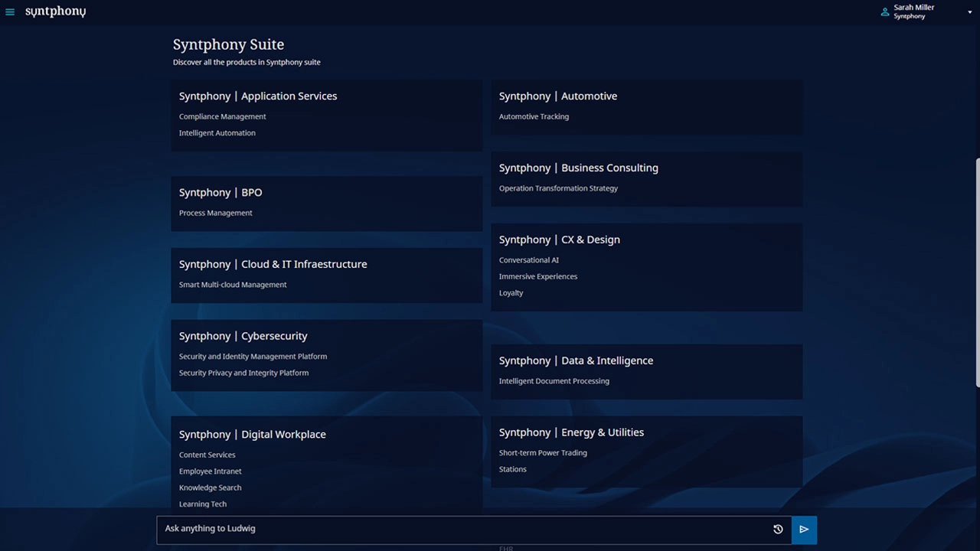Viewport: 980px width, 551px height.
Task: Expand the user account dropdown arrow
Action: (969, 12)
